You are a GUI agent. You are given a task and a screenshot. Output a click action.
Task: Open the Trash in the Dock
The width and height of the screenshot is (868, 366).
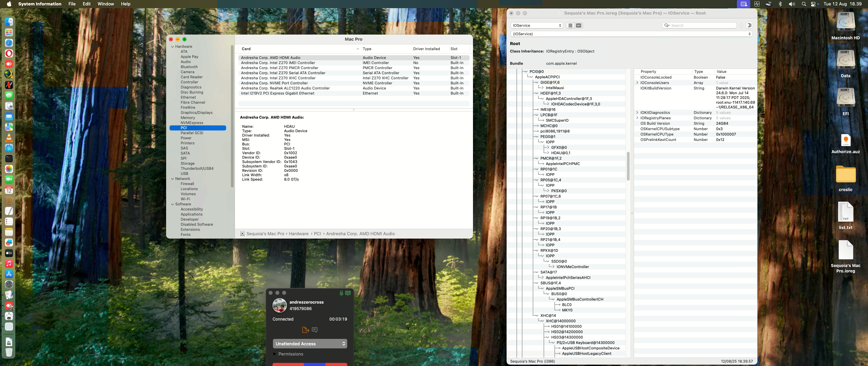tap(9, 352)
